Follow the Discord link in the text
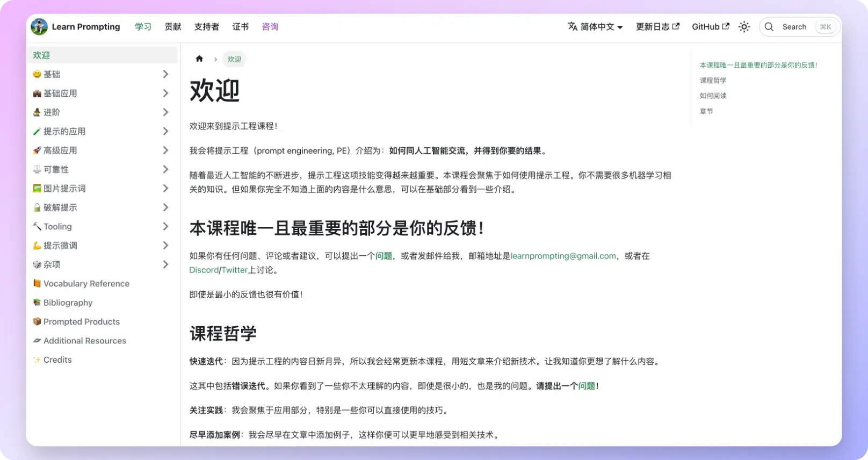 (x=204, y=270)
